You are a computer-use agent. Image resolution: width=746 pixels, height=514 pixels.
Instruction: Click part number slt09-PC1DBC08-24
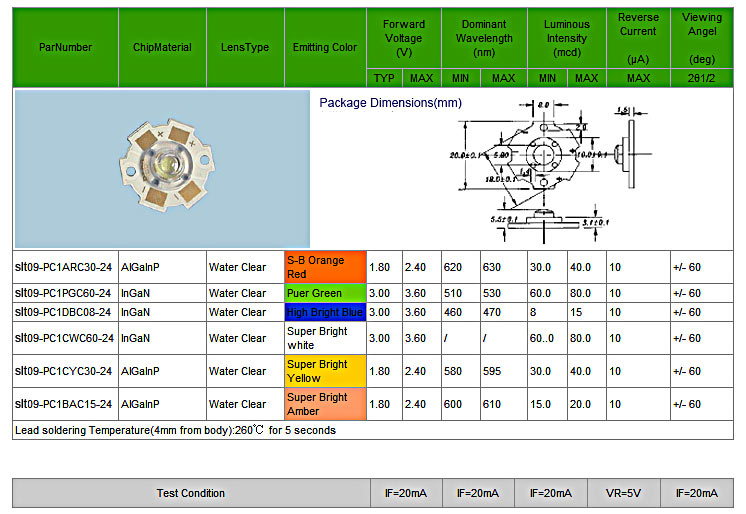pyautogui.click(x=63, y=312)
